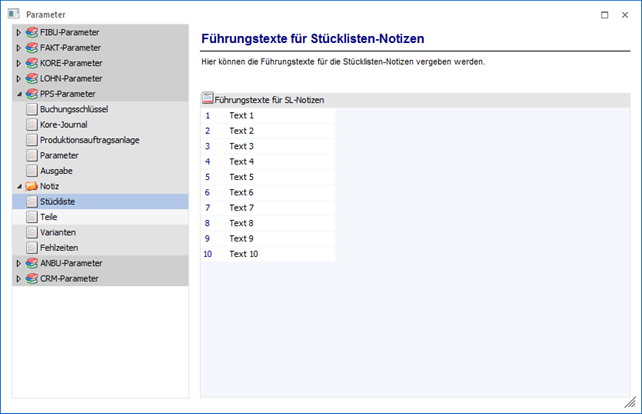The height and width of the screenshot is (414, 642).
Task: Expand the ANBU-Parameter tree node
Action: click(x=17, y=263)
